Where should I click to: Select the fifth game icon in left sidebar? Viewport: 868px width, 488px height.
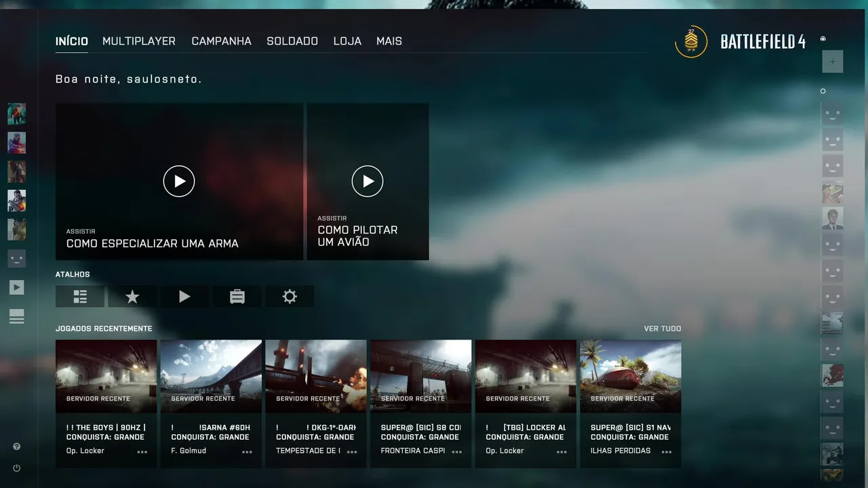pyautogui.click(x=17, y=230)
